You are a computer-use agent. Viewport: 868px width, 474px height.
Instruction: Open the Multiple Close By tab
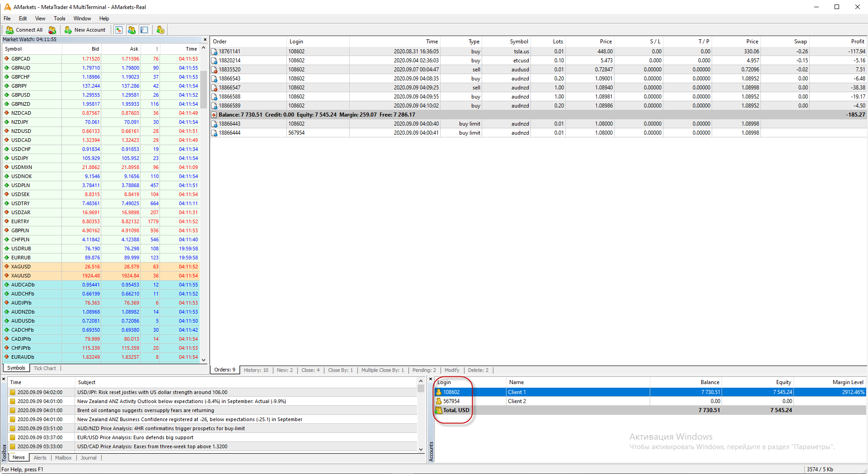coord(382,370)
